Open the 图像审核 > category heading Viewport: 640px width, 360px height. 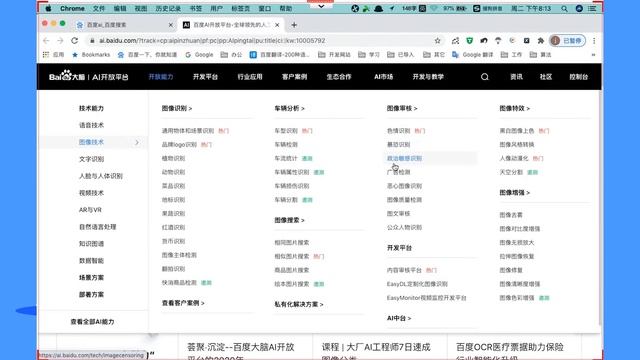tap(402, 108)
